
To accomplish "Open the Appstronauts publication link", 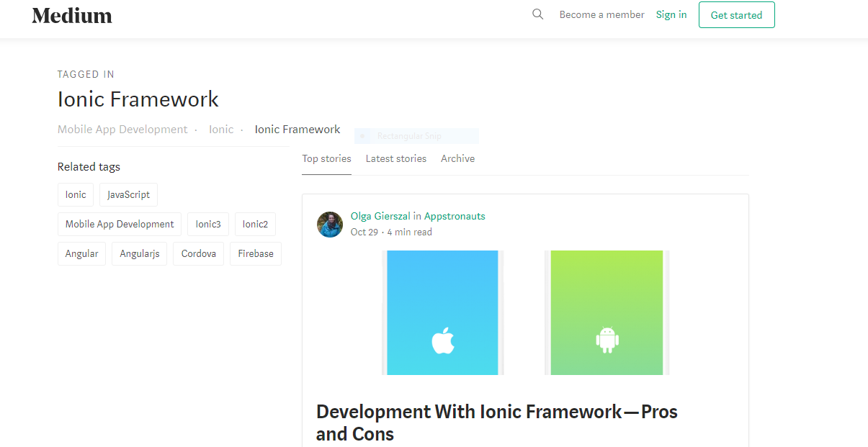I will (455, 216).
